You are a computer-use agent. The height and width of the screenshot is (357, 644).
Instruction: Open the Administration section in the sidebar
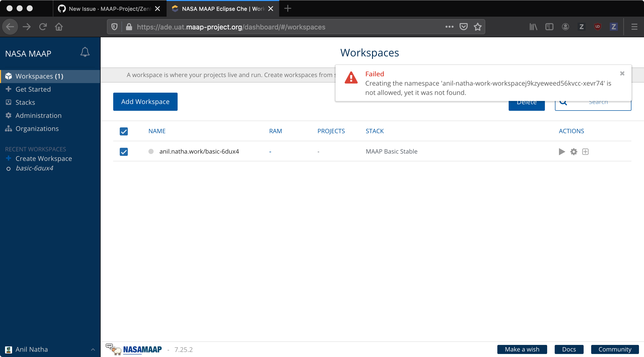pyautogui.click(x=38, y=115)
